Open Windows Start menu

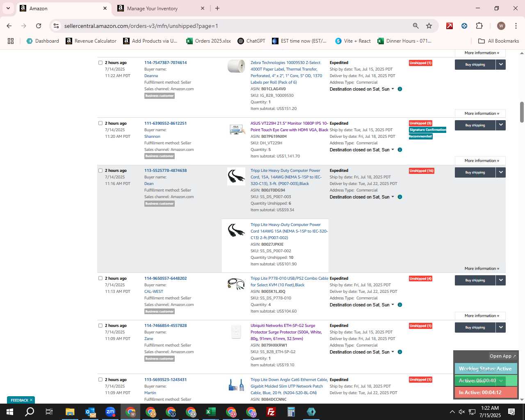click(x=10, y=412)
